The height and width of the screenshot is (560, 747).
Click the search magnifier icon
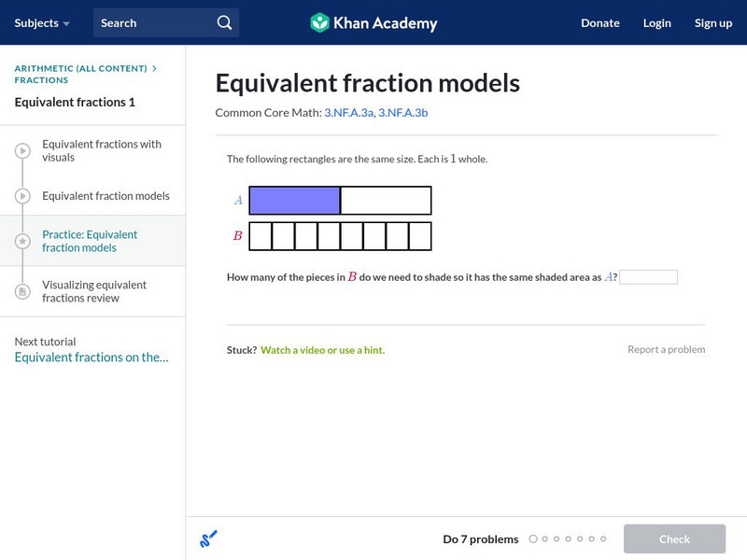[224, 22]
